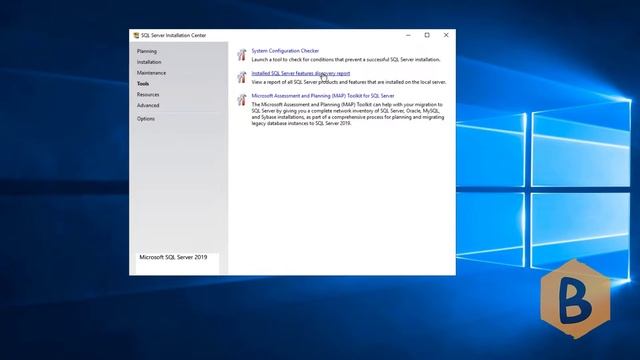This screenshot has height=360, width=640.
Task: Open the Planning section
Action: [147, 51]
